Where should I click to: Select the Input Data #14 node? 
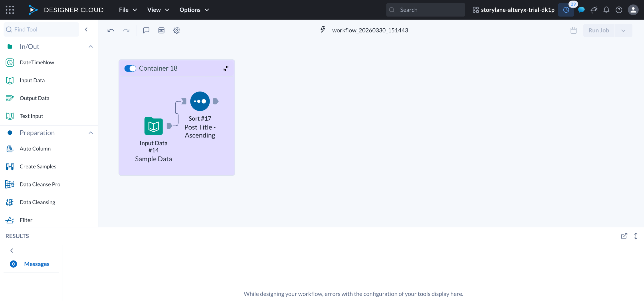[x=153, y=126]
